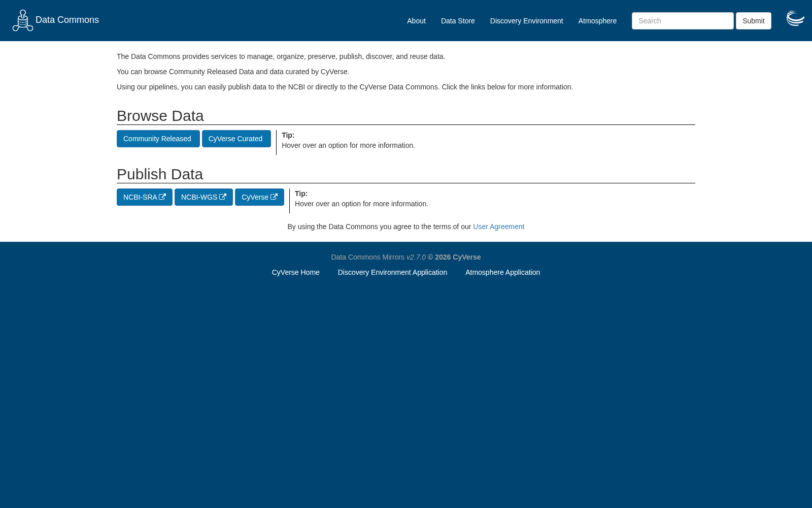Open the About menu item

pyautogui.click(x=416, y=21)
